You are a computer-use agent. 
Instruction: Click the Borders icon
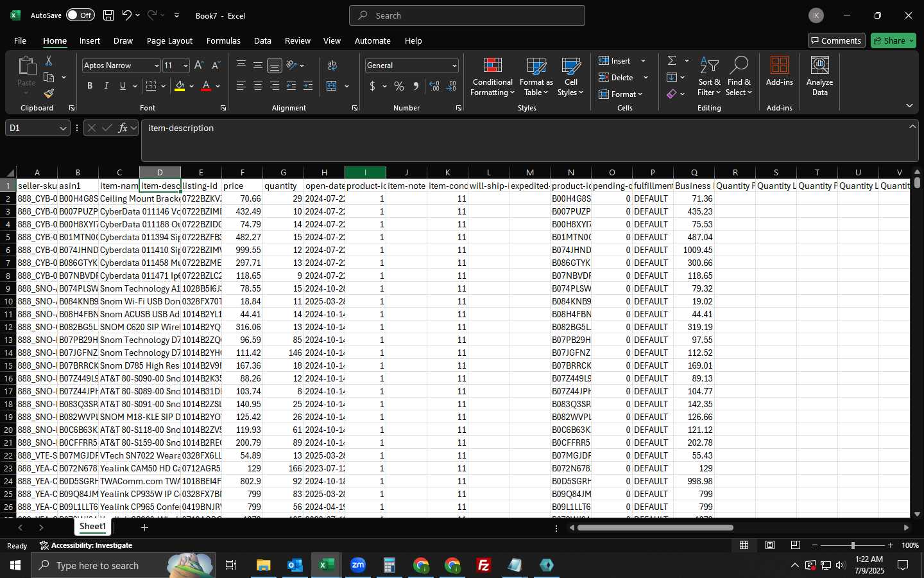pos(151,86)
